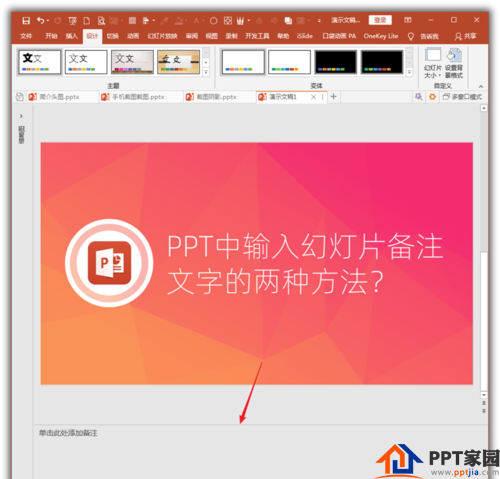
Task: Click the Save icon in quick access toolbar
Action: click(x=26, y=21)
